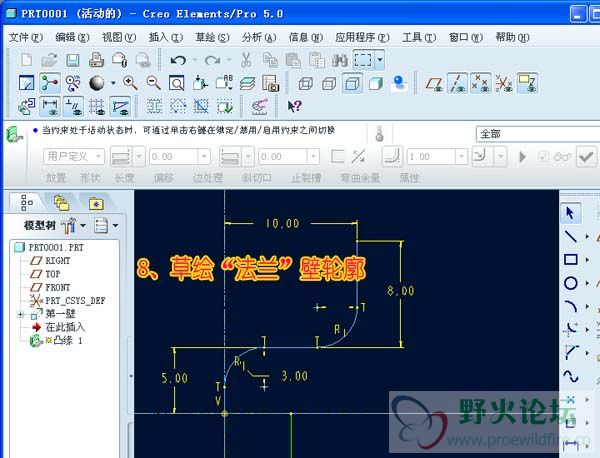This screenshot has height=458, width=600.
Task: Select the Spline sketch tool
Action: [571, 376]
